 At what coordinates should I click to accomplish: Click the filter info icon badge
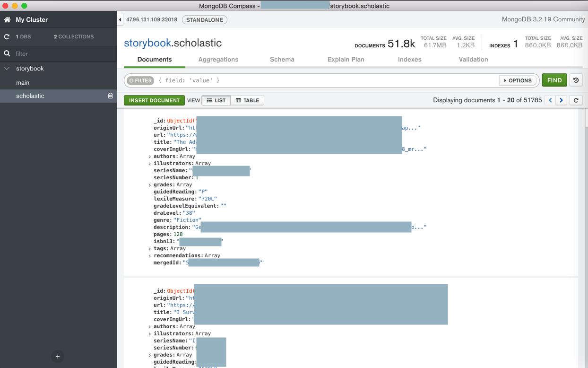(x=140, y=80)
